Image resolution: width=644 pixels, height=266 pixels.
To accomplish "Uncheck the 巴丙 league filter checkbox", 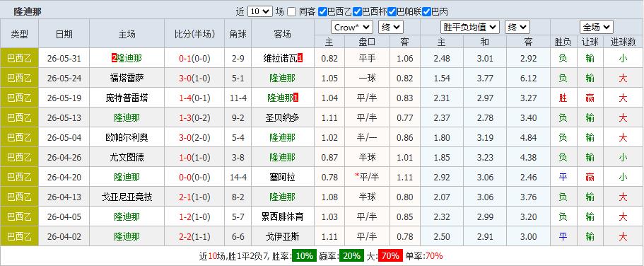I will [x=426, y=11].
